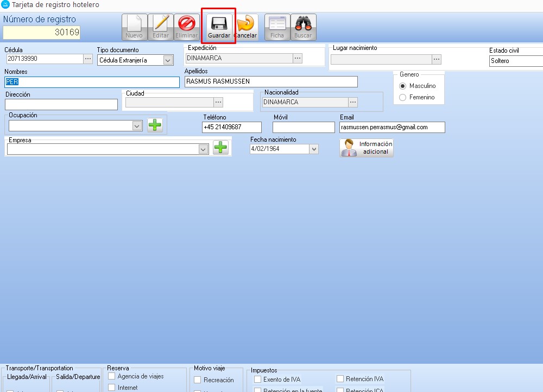Click into the Dirección text field
This screenshot has height=392, width=543.
61,104
